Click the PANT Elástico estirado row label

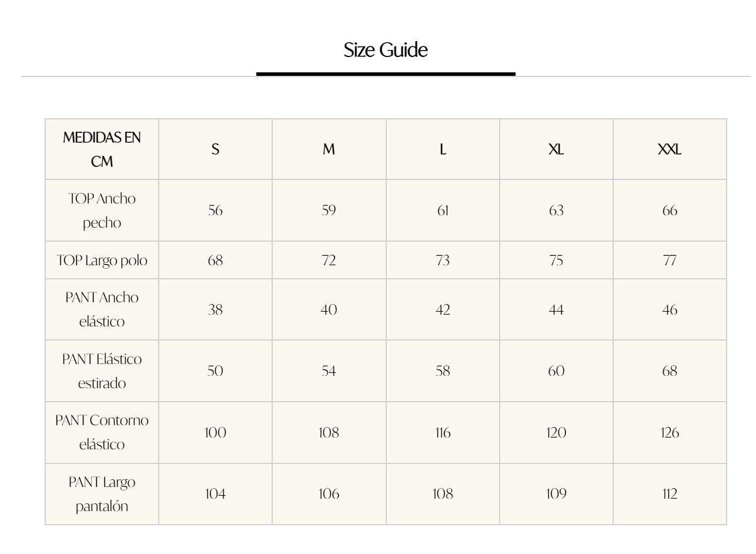point(102,372)
